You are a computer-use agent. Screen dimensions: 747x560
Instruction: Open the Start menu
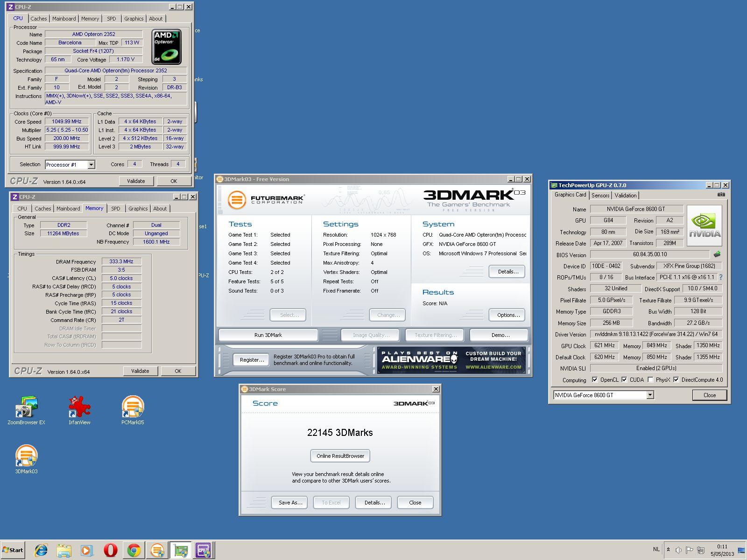pyautogui.click(x=13, y=550)
